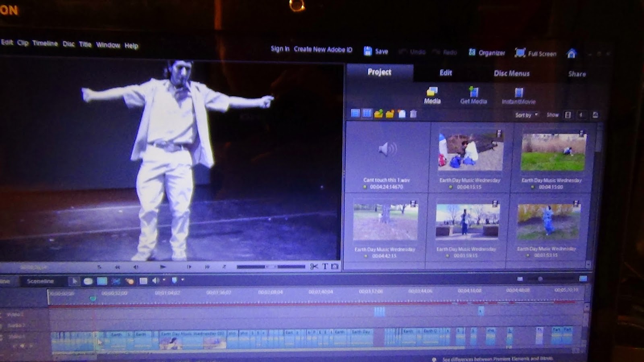
Task: Toggle the audio Show filter button
Action: [582, 115]
